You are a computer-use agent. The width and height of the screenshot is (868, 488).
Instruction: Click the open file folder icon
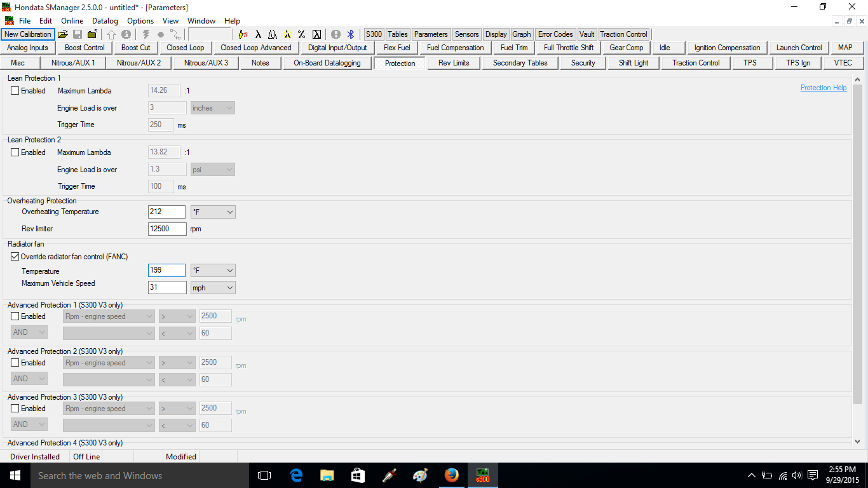pos(62,34)
